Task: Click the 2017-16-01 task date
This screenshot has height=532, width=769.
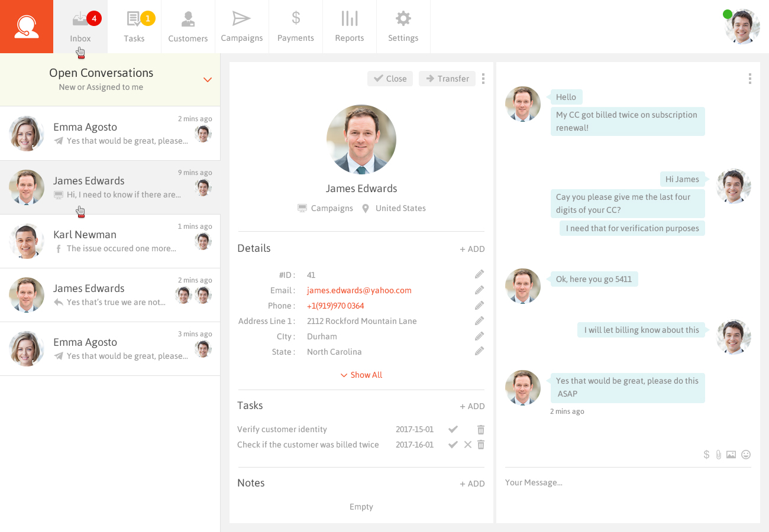Action: [x=415, y=445]
